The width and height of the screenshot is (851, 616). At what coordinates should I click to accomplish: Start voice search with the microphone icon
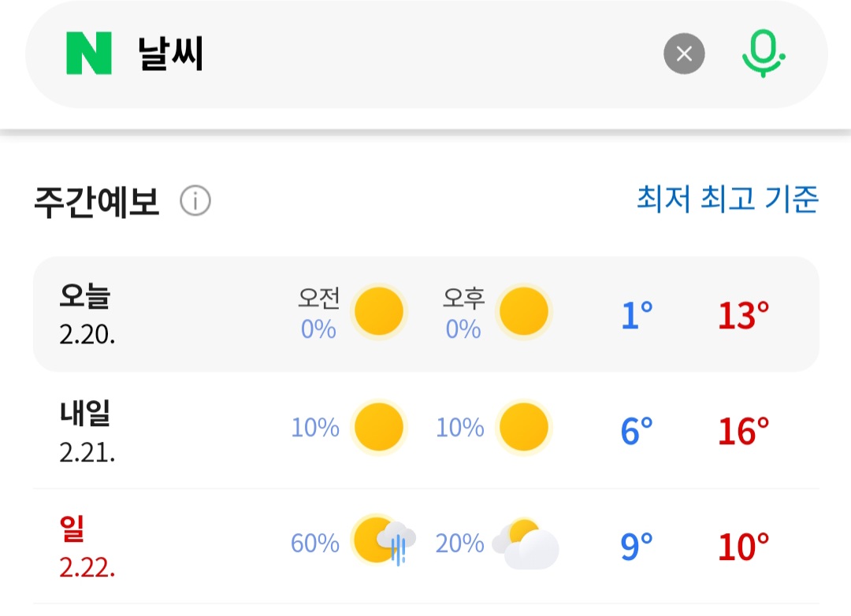point(764,54)
